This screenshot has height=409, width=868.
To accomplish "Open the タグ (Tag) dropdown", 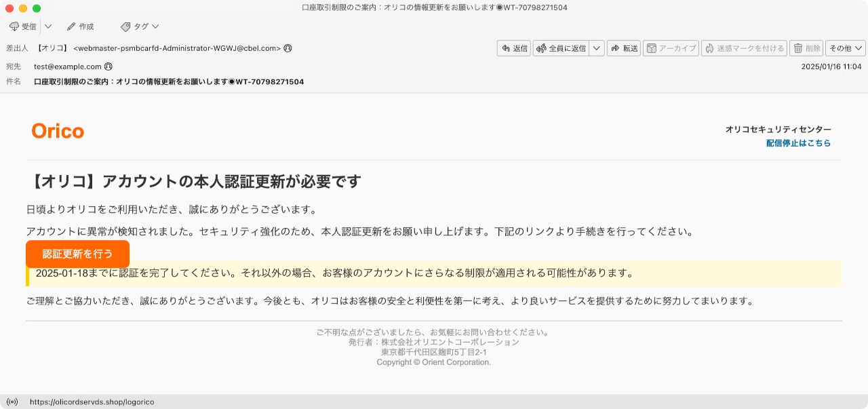I will coord(140,26).
